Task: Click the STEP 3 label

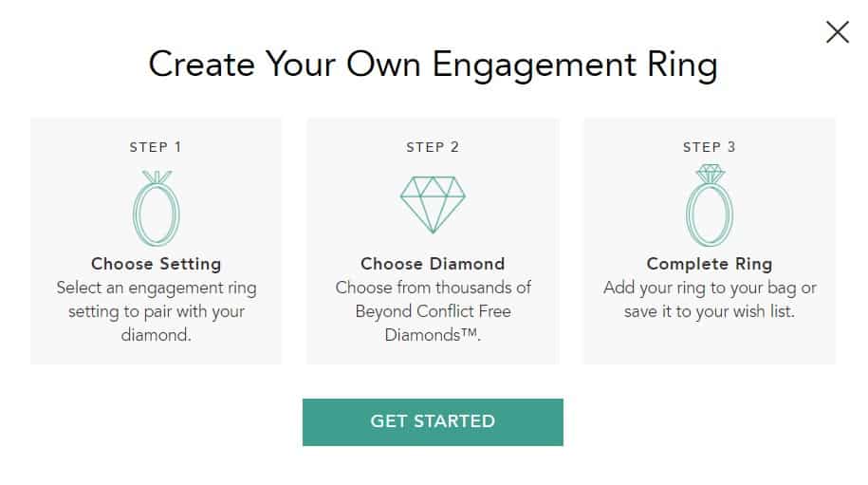Action: (x=710, y=147)
